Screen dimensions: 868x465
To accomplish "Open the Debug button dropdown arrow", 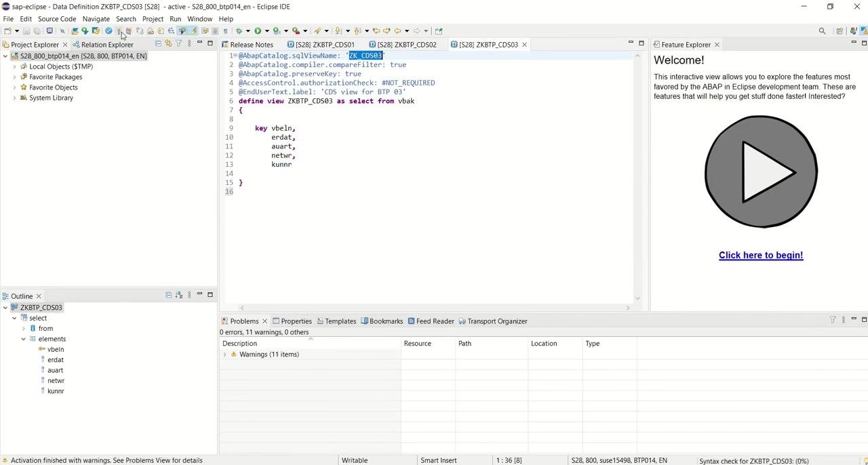I will (248, 31).
